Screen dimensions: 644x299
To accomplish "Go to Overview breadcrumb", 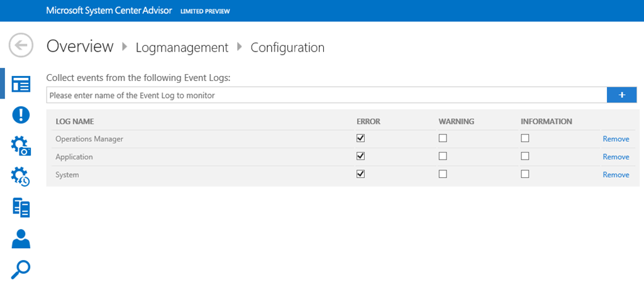I will click(x=80, y=46).
